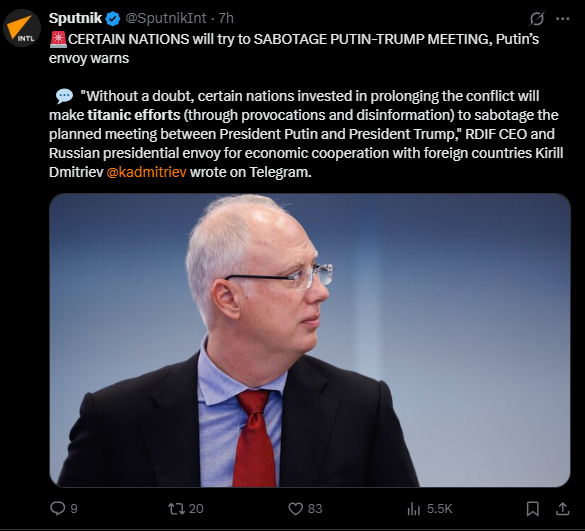
Task: Open the three-dot more options menu
Action: click(562, 19)
